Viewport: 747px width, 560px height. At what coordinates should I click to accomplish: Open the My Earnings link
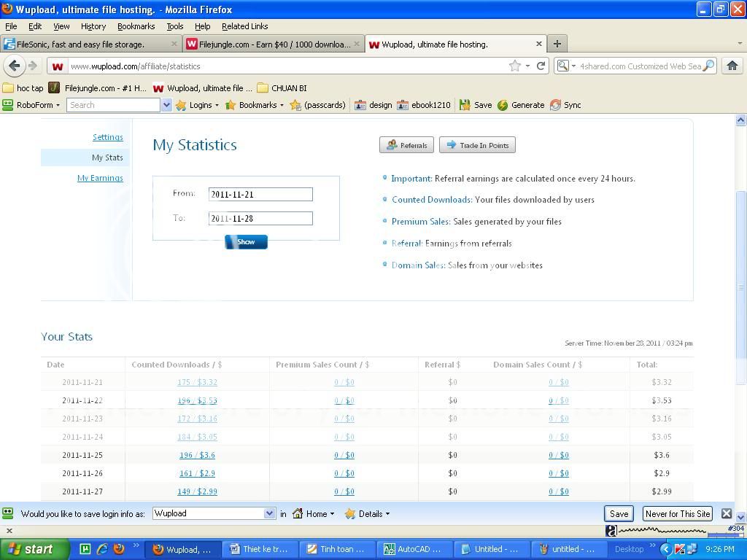click(100, 178)
